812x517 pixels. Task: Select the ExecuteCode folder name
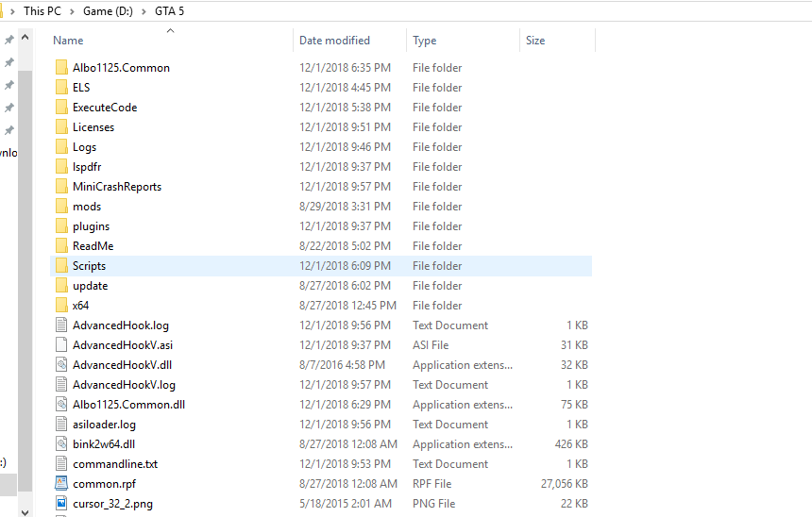point(105,108)
